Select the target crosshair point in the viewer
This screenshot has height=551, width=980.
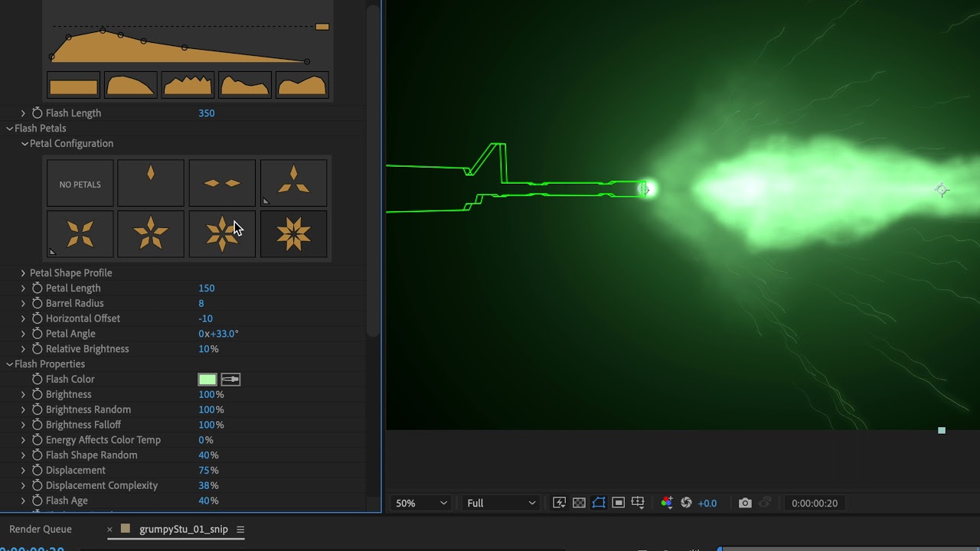pos(942,190)
